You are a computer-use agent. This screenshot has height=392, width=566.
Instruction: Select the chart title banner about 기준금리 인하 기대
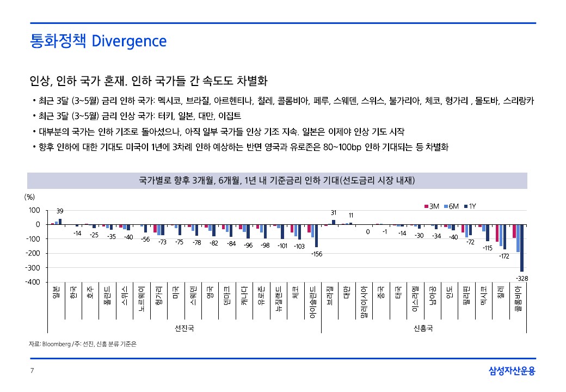pyautogui.click(x=277, y=180)
